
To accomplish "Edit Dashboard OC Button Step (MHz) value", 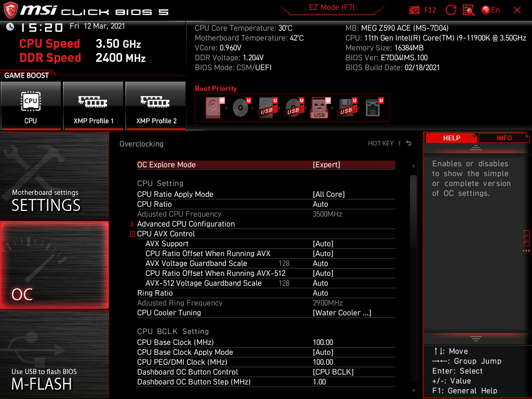I will (x=266, y=382).
